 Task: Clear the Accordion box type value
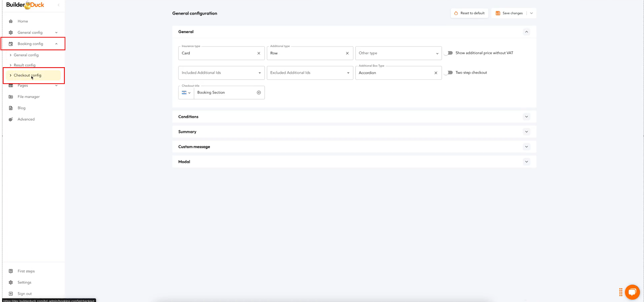tap(436, 73)
